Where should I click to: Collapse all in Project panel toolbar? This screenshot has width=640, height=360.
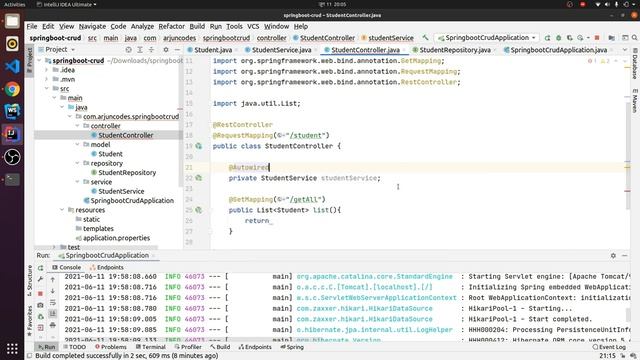pos(151,49)
